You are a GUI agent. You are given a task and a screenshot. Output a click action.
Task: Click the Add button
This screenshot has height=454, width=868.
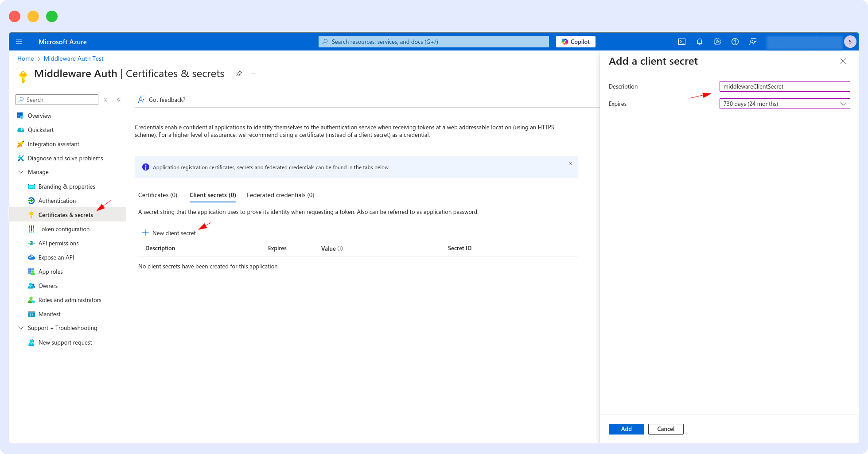626,429
